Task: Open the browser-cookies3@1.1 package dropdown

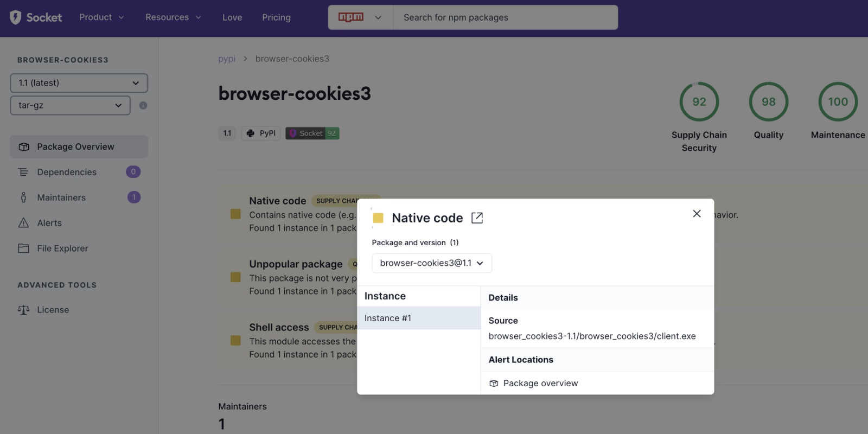Action: 432,263
